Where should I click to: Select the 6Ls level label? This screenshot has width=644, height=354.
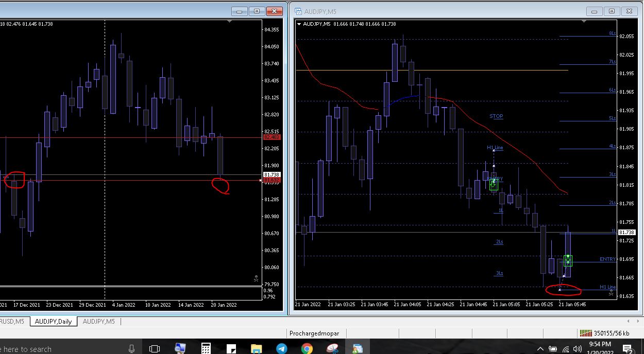click(612, 90)
